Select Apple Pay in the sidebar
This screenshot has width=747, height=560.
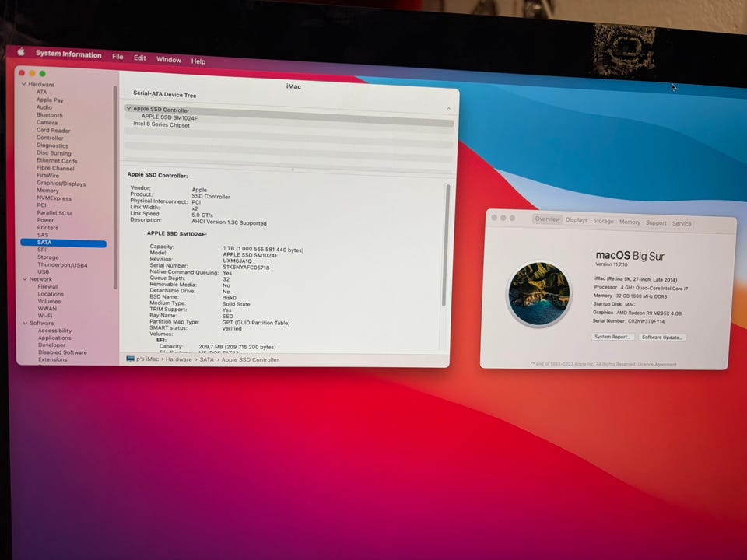click(x=50, y=100)
